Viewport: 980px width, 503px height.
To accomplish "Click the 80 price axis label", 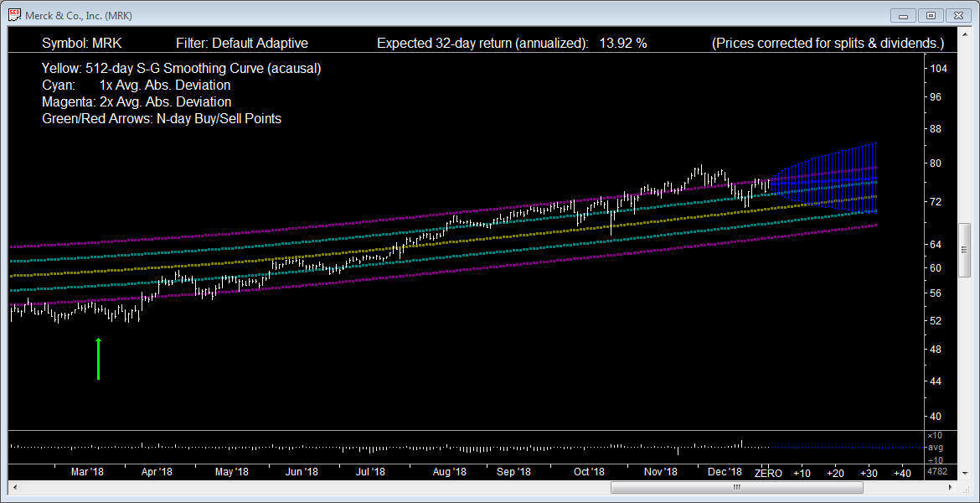I will click(x=936, y=163).
